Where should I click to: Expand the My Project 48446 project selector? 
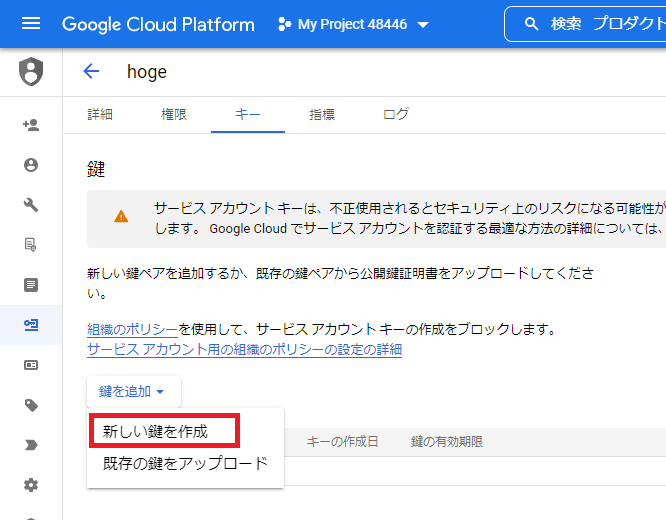(353, 24)
